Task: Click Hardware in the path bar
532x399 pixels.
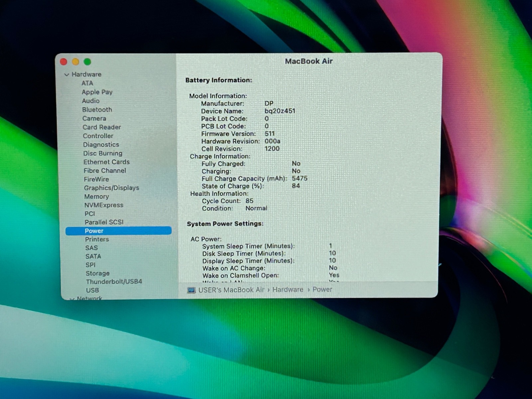Action: 288,290
